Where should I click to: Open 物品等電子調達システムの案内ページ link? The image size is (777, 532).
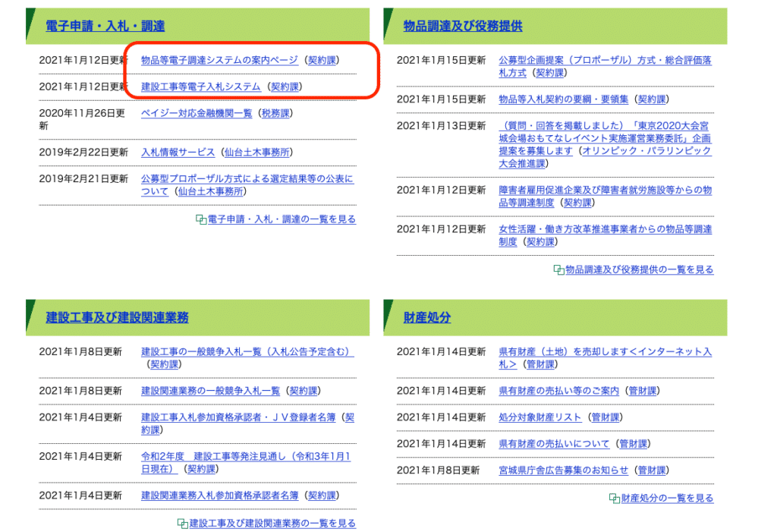pyautogui.click(x=219, y=60)
